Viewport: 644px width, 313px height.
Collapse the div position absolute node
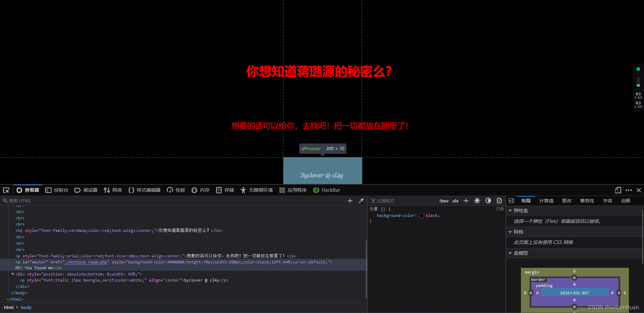click(x=13, y=274)
